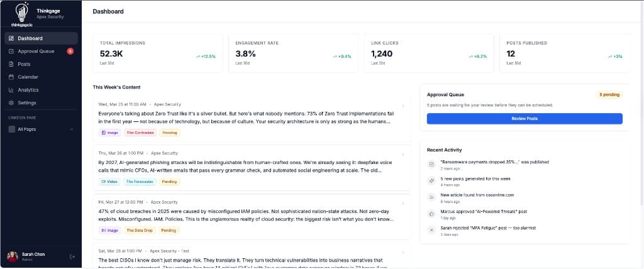Viewport: 644px width, 269px height.
Task: Click the thumbs-up icon for Marcus approval
Action: pyautogui.click(x=431, y=214)
